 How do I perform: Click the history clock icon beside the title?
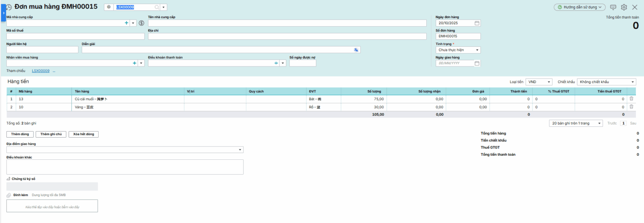[x=9, y=7]
